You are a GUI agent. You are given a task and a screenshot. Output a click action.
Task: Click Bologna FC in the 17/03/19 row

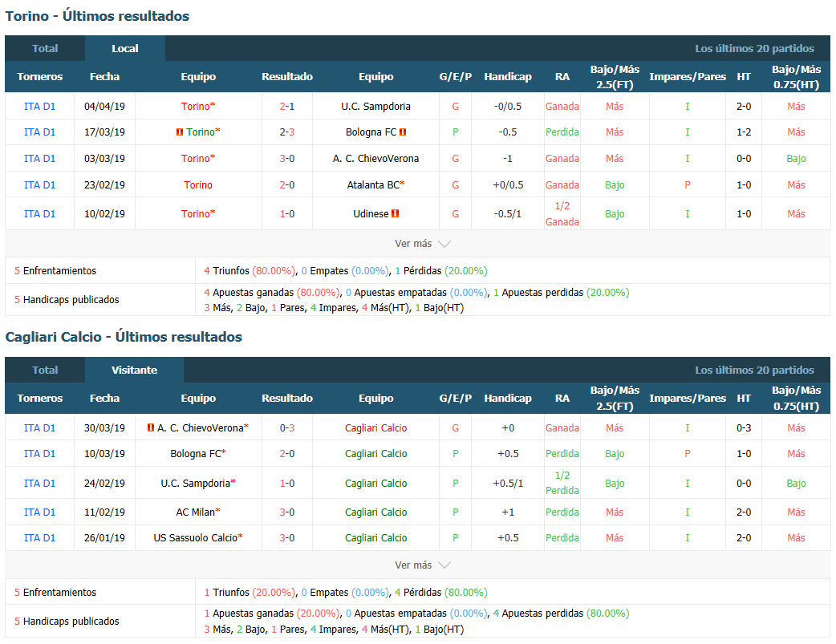[x=371, y=132]
